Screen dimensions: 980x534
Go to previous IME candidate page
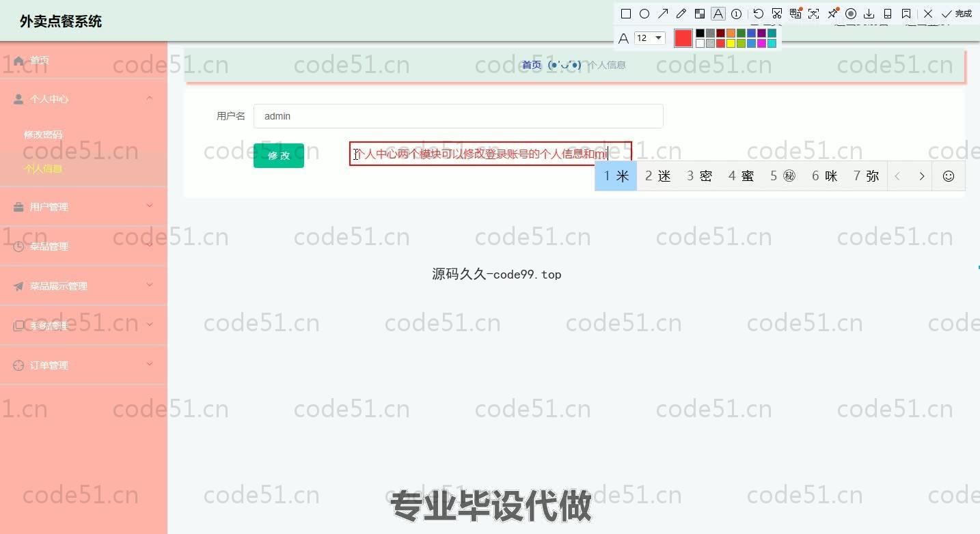click(898, 176)
